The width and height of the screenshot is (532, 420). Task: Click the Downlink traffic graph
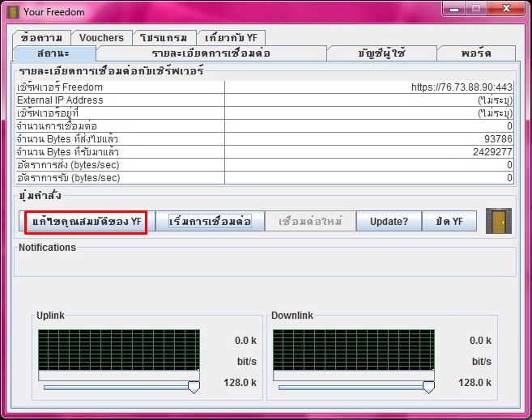354,350
